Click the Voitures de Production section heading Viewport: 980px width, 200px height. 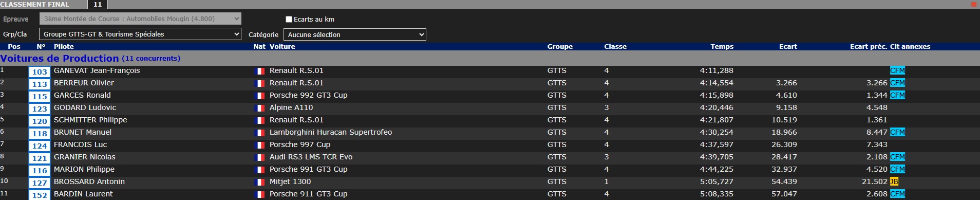[x=60, y=58]
